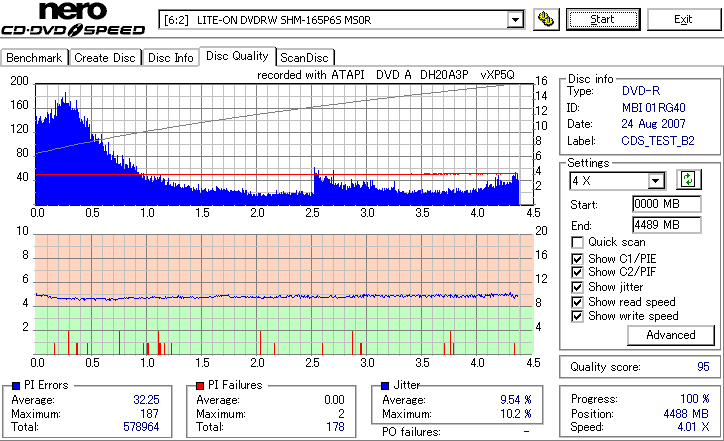Click the PI errors graph area
Screen dimensions: 724x441
(x=284, y=144)
